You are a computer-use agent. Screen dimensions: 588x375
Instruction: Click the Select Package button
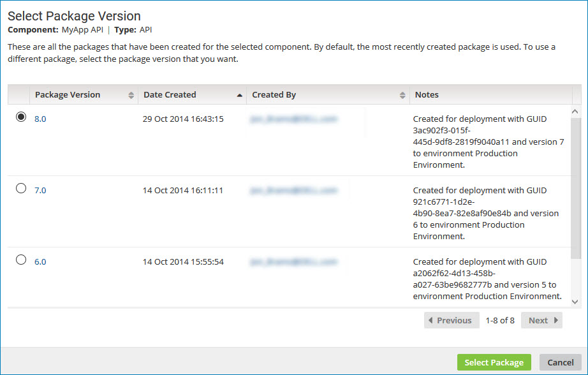click(x=494, y=362)
